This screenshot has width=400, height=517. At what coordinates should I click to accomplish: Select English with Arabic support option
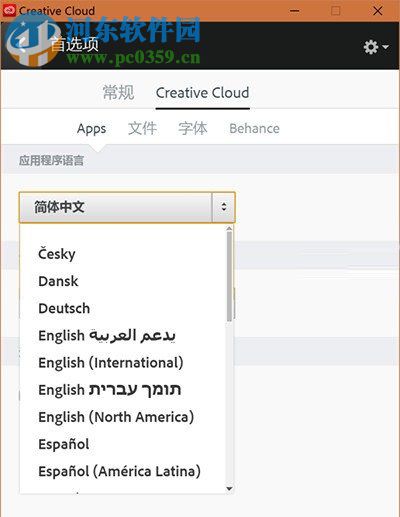pos(107,336)
